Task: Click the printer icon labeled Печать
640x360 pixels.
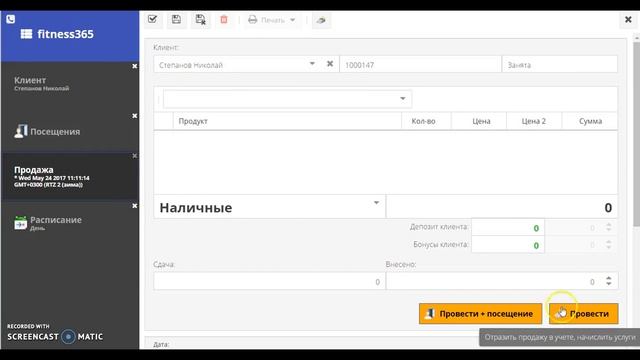Action: (253, 20)
